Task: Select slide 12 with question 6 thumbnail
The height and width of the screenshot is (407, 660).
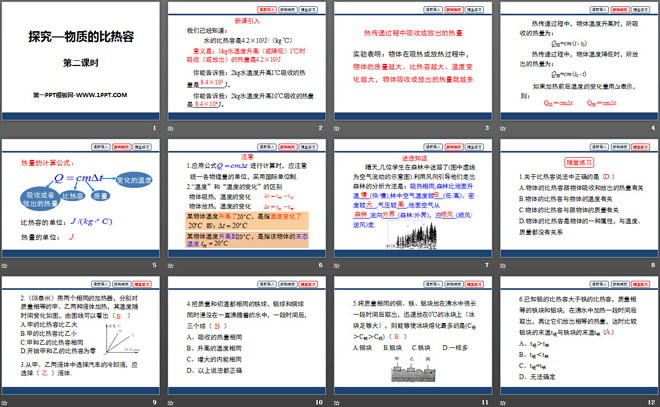Action: (x=579, y=336)
